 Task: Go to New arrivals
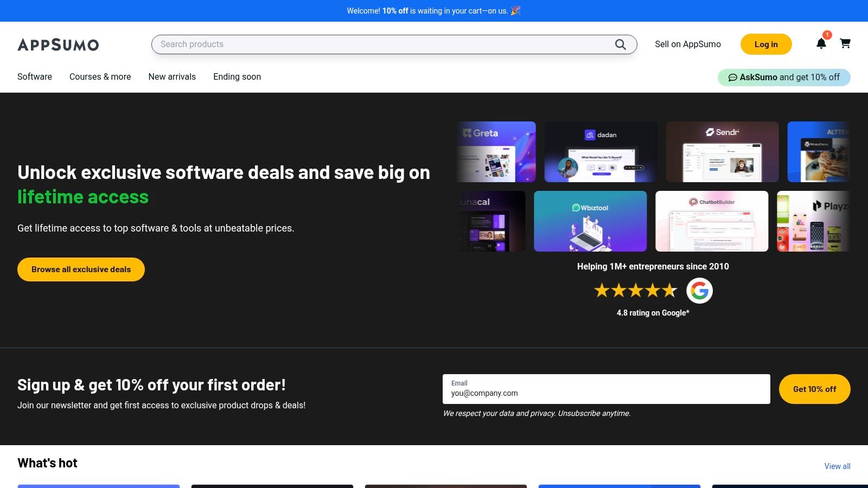(x=172, y=76)
